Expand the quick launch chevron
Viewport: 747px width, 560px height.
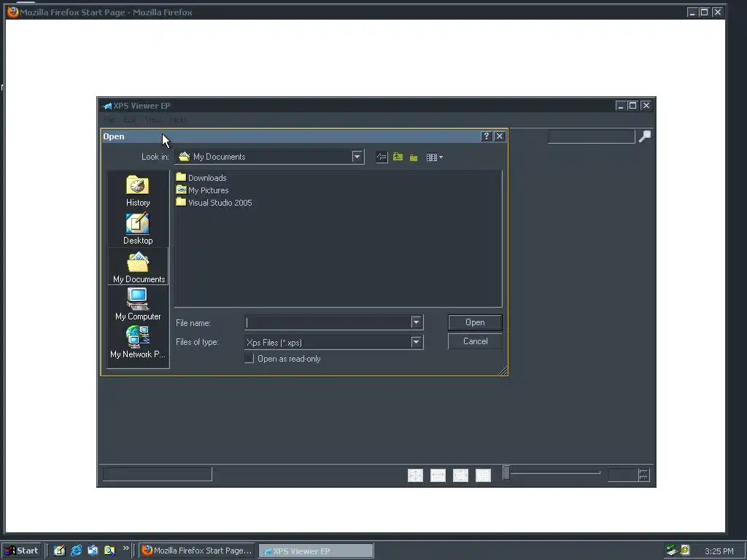(125, 548)
